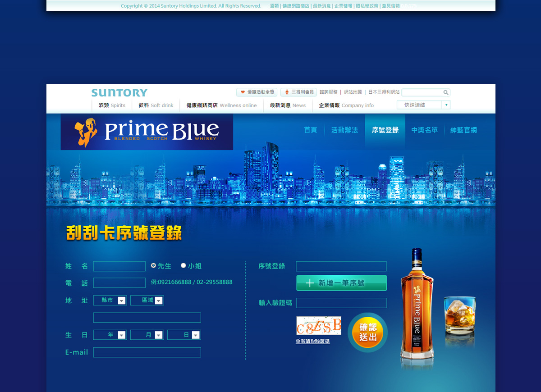Viewport: 541px width, 392px height.
Task: Open the birth 月 month dropdown
Action: (x=147, y=335)
